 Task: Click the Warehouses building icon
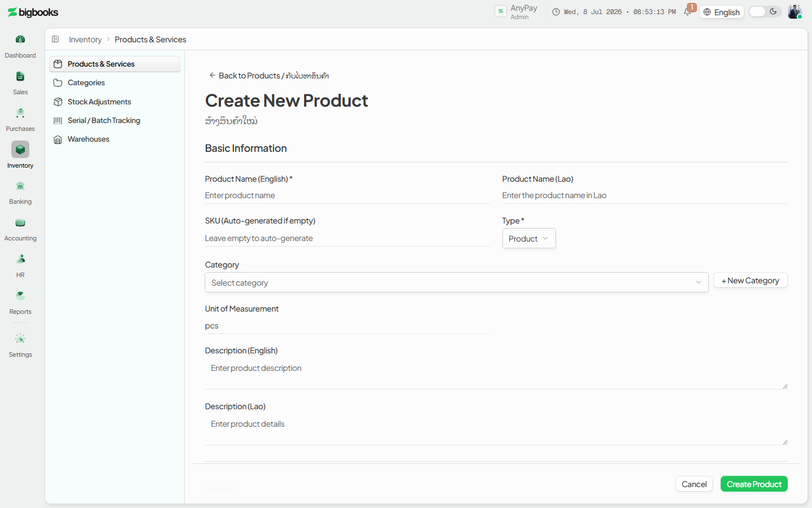(x=58, y=139)
